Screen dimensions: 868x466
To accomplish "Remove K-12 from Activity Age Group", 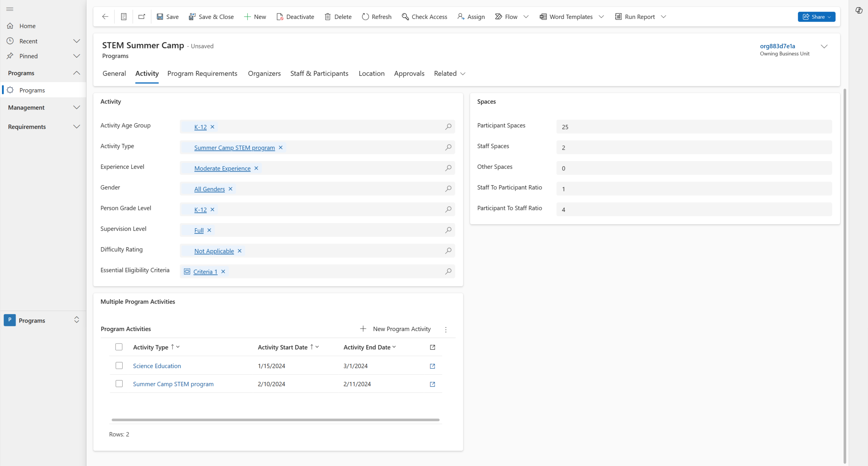I will [212, 127].
